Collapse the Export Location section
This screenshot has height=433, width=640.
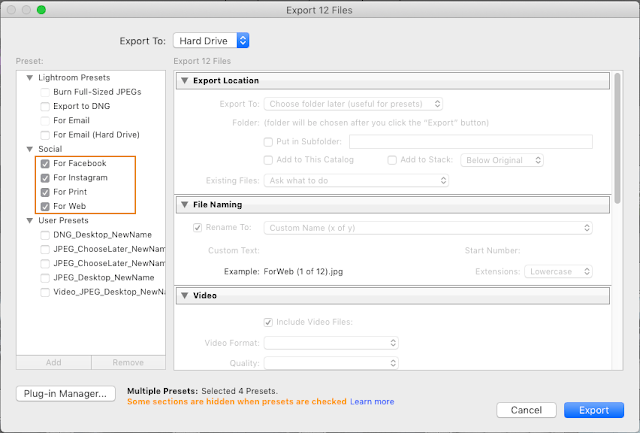pos(185,81)
